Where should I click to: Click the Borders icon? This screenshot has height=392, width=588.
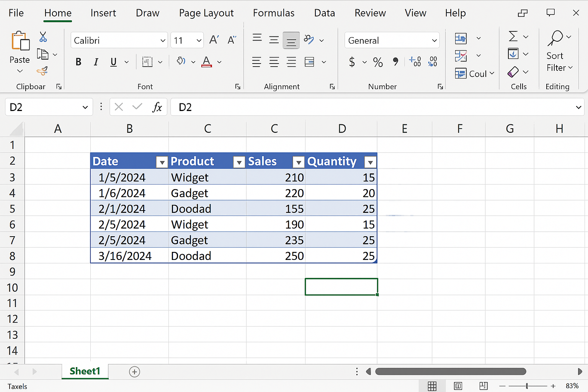pyautogui.click(x=147, y=62)
